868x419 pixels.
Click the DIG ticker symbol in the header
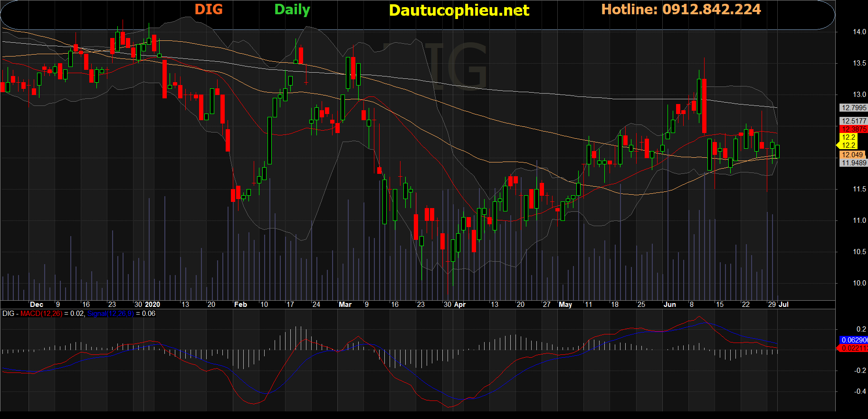[209, 10]
